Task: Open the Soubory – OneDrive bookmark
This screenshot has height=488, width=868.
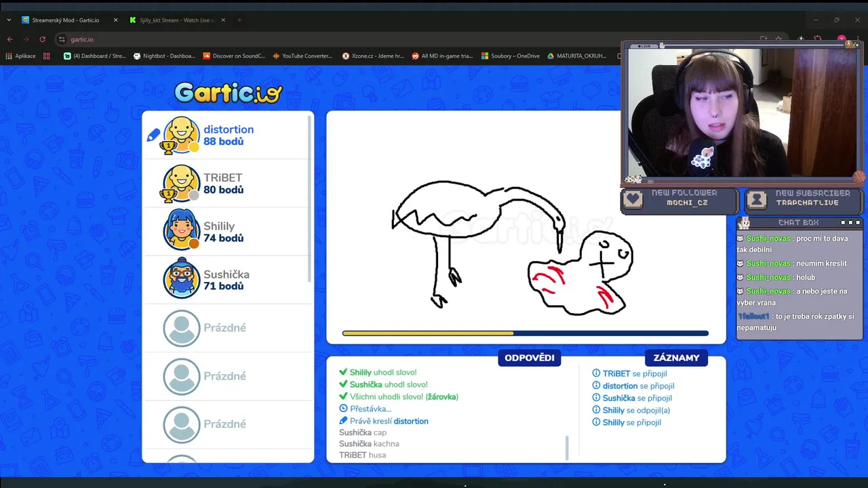Action: pos(511,56)
